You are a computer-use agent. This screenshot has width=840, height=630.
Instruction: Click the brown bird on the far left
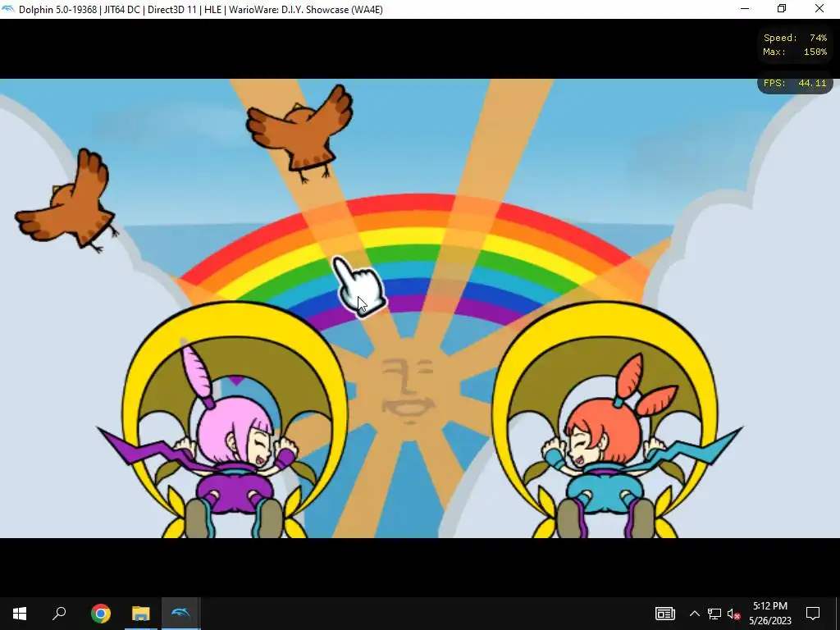(67, 201)
